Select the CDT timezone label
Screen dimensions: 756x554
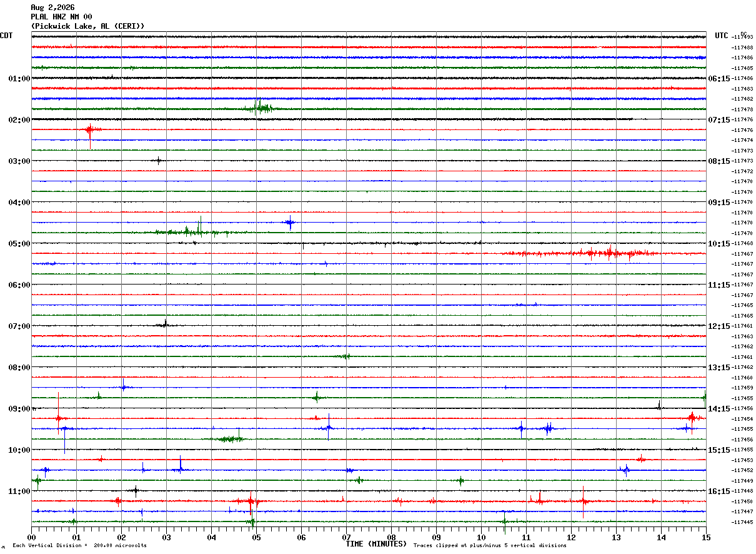6,36
